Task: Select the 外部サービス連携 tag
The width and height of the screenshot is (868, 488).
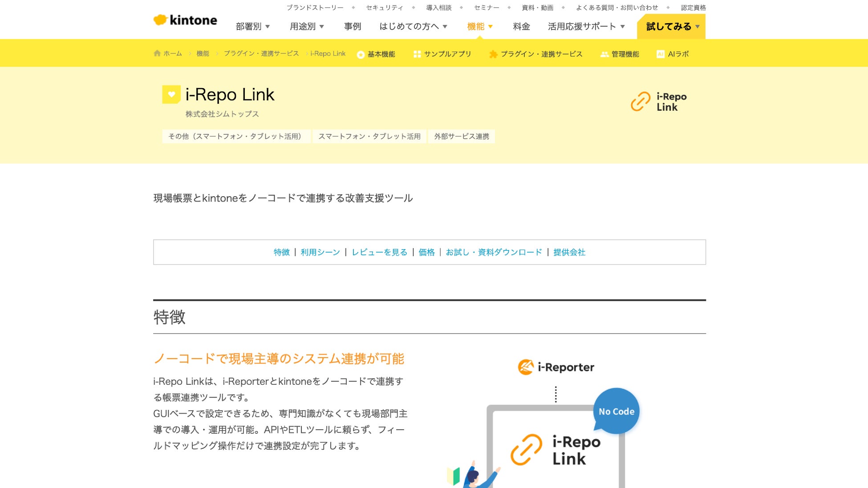Action: point(462,137)
